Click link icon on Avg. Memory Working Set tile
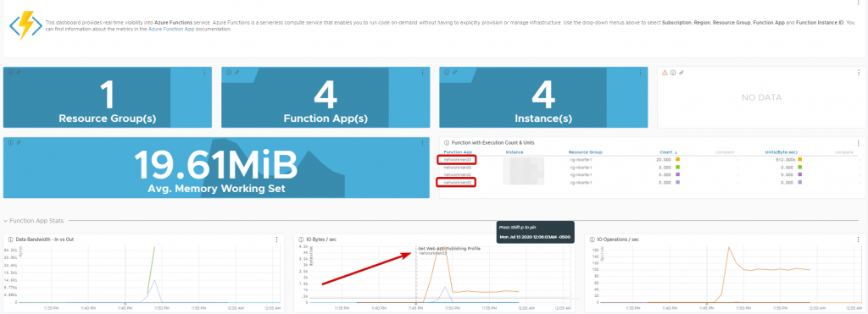The height and width of the screenshot is (314, 868). coord(19,143)
